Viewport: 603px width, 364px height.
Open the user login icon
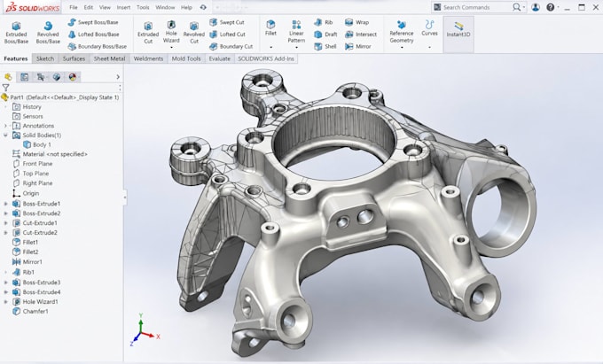tap(536, 7)
